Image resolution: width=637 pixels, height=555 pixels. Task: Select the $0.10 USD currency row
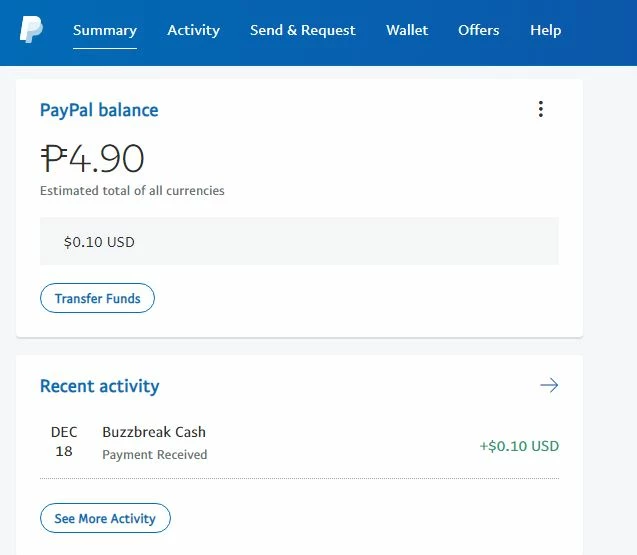[x=299, y=241]
